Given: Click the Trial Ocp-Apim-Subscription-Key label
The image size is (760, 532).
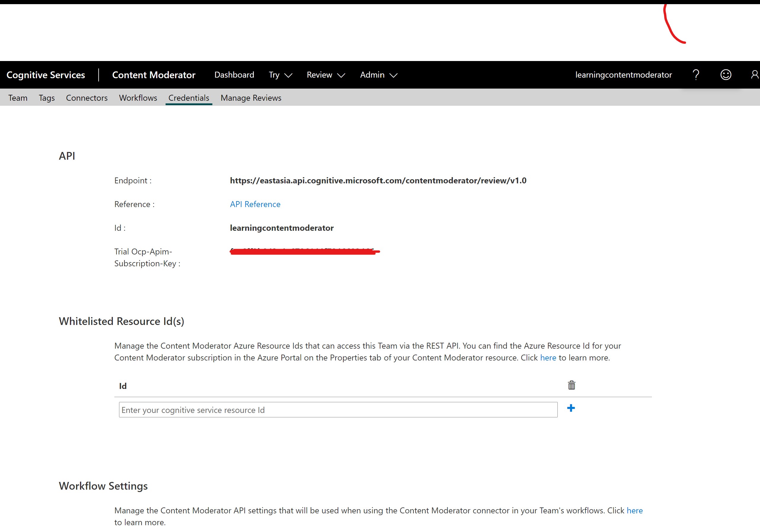Looking at the screenshot, I should coord(147,257).
